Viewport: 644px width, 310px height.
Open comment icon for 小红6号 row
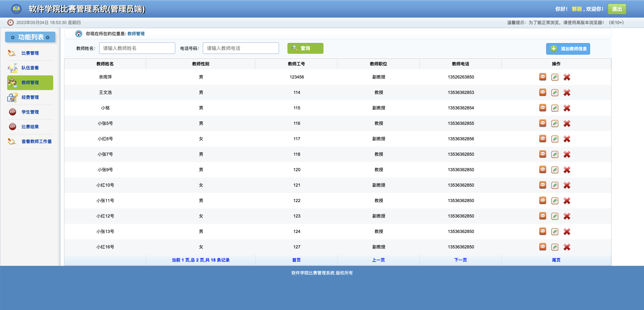point(542,139)
